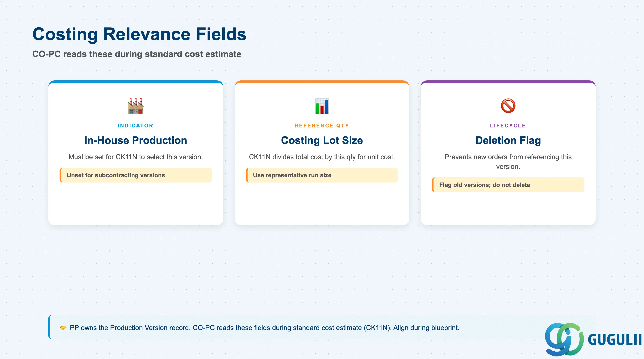Viewport: 644px width, 359px height.
Task: Click the 'Deletion Flag' heading
Action: click(x=508, y=140)
